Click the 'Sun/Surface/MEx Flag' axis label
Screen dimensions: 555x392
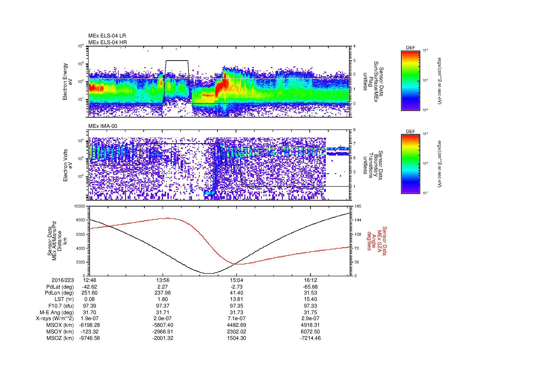[x=373, y=82]
